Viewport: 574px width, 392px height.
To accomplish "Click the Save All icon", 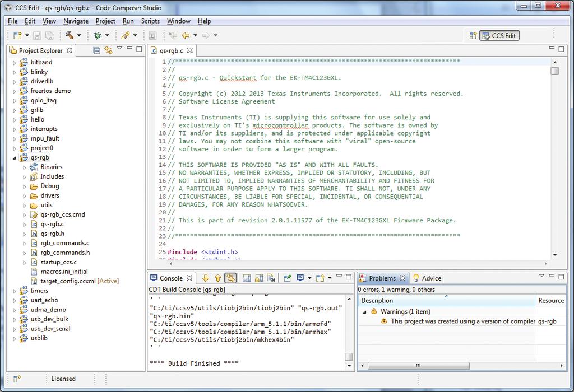I will coord(49,35).
